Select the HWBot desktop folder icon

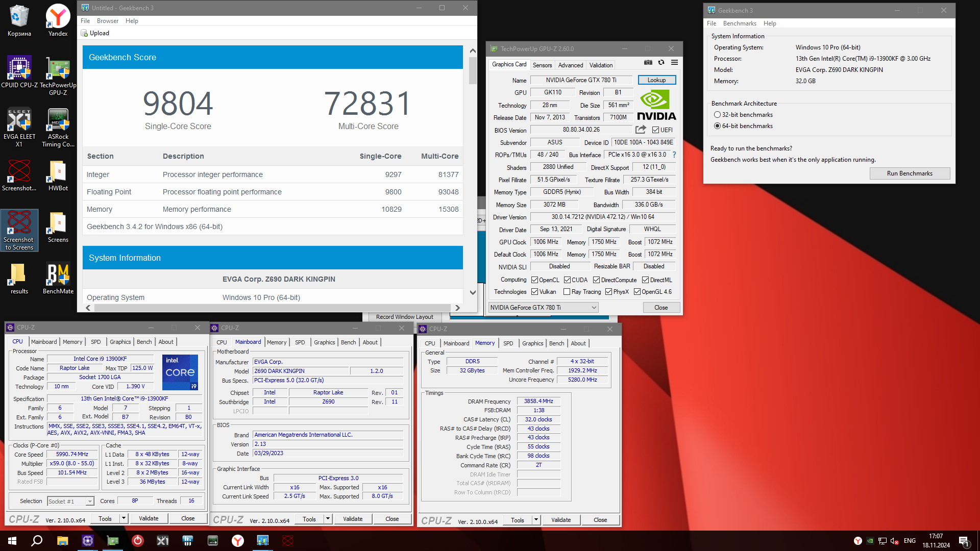tap(58, 175)
